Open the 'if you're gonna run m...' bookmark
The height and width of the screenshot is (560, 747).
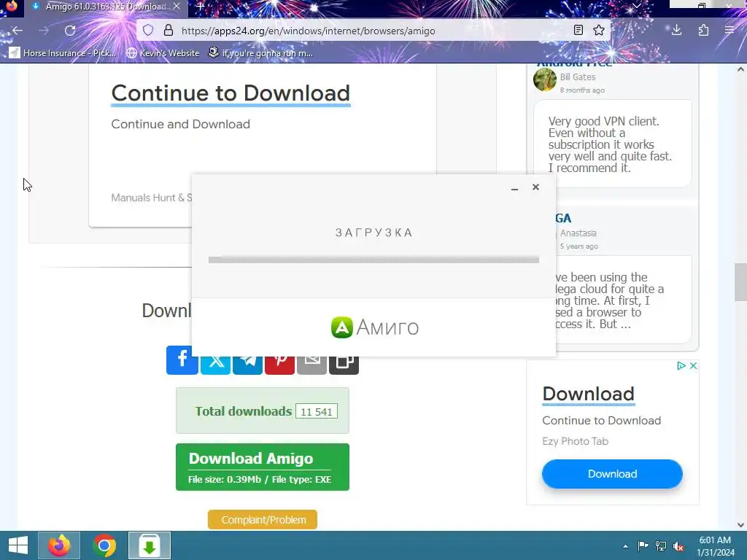click(x=260, y=52)
